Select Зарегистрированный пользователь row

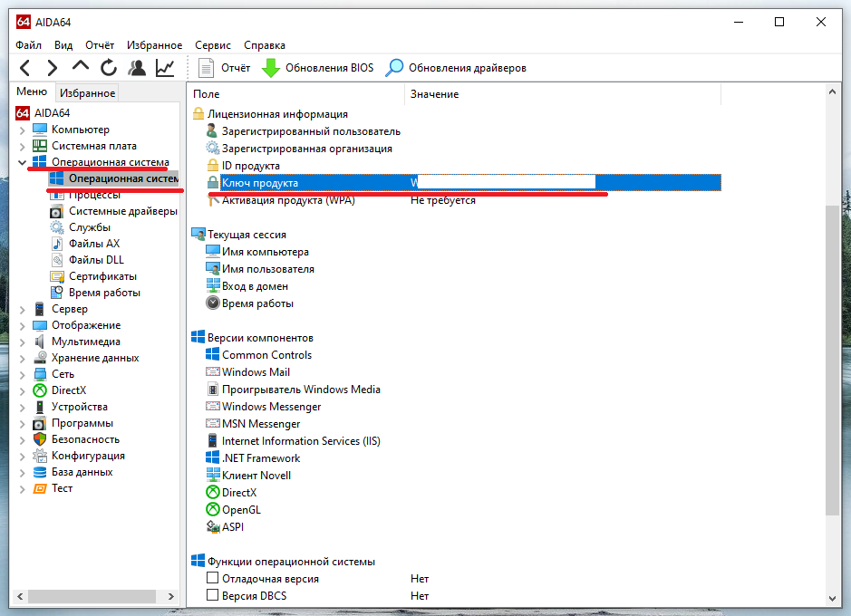click(311, 131)
